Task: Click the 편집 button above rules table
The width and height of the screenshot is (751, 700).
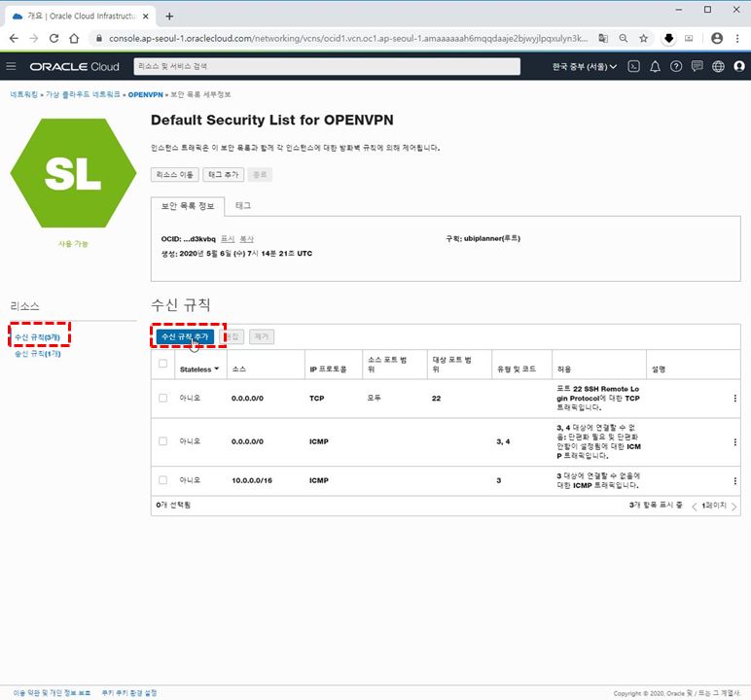Action: coord(232,336)
